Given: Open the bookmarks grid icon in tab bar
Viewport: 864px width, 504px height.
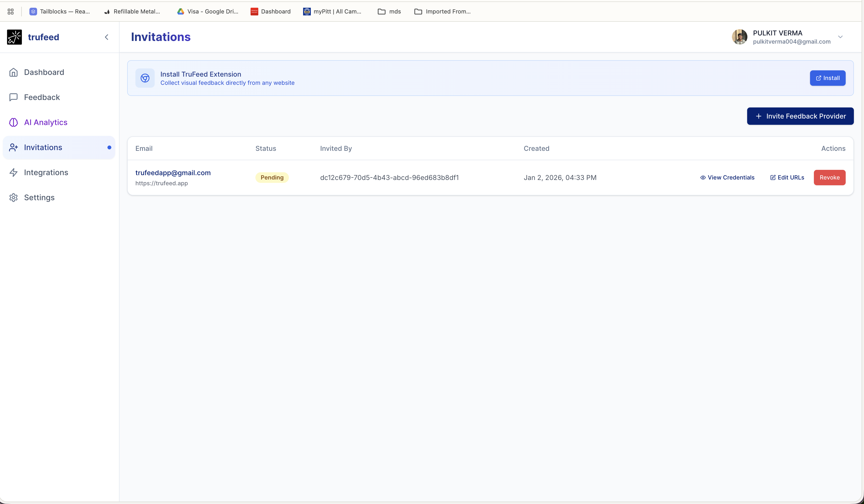Looking at the screenshot, I should pos(10,11).
